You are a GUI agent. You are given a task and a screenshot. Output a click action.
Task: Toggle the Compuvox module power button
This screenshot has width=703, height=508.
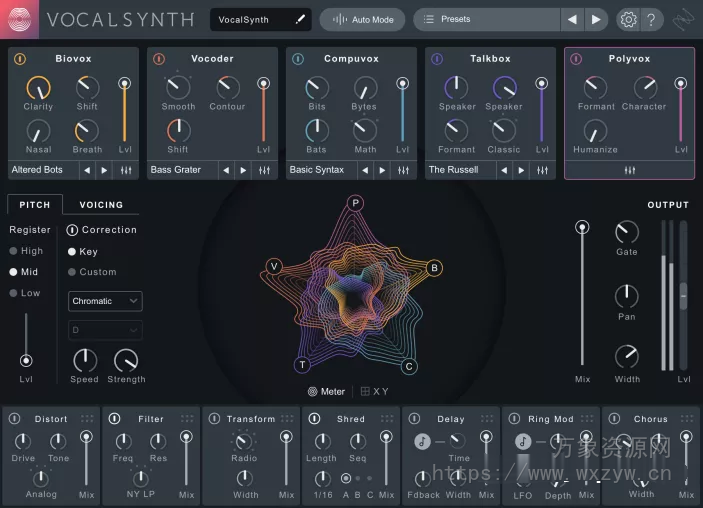click(298, 59)
